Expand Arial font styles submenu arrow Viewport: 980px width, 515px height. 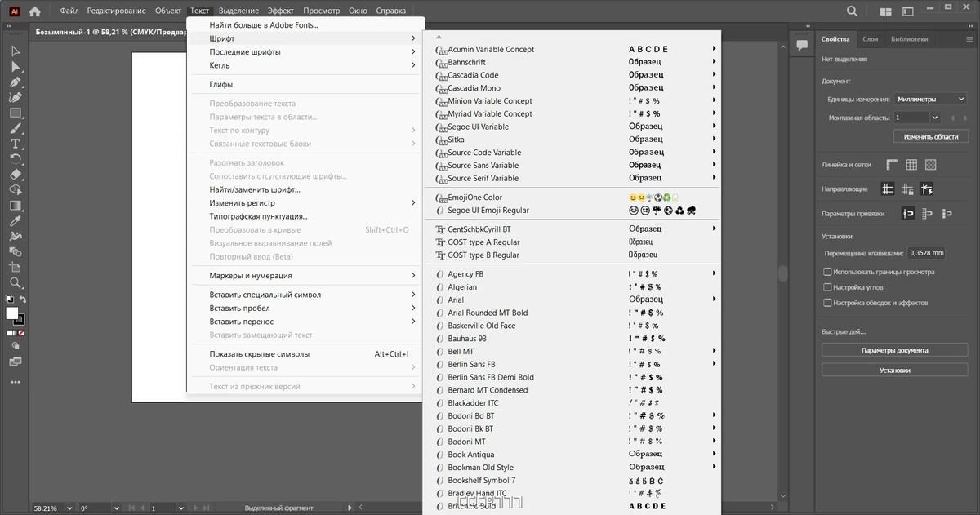714,300
